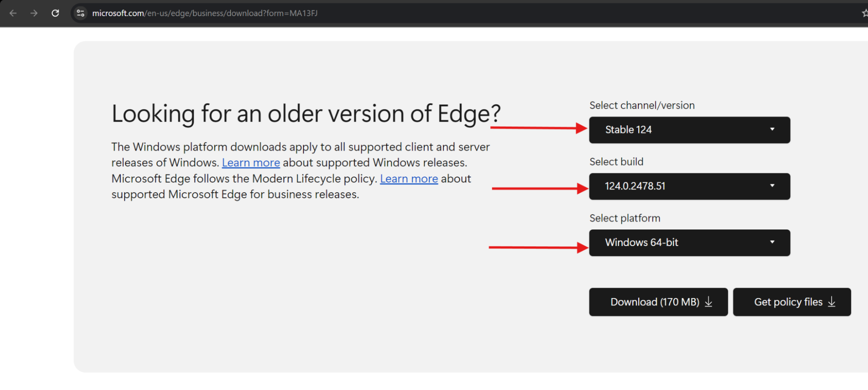Click the browser forward arrow
868x390 pixels.
[34, 13]
